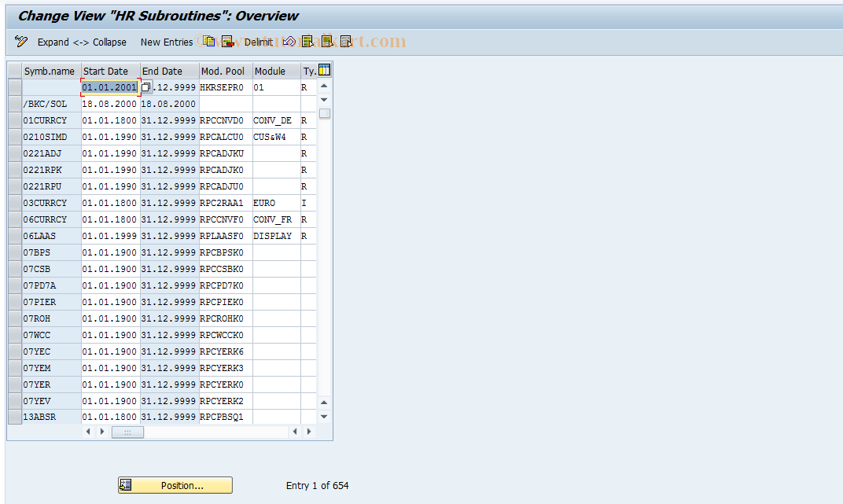Click the Module cell CUS&W4
The height and width of the screenshot is (504, 843).
tap(276, 137)
